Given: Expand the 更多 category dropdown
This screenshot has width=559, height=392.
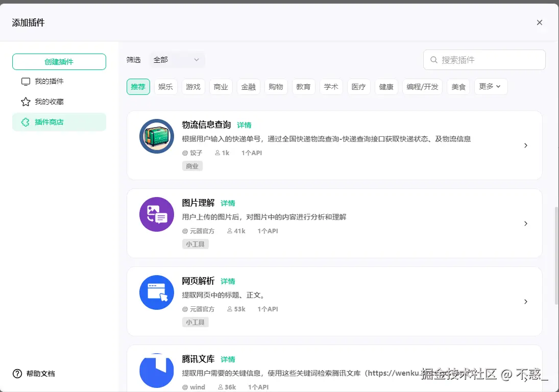Looking at the screenshot, I should click(x=490, y=86).
